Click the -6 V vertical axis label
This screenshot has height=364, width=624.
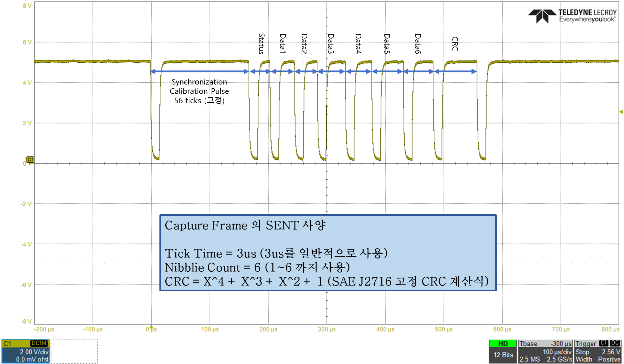tap(26, 285)
